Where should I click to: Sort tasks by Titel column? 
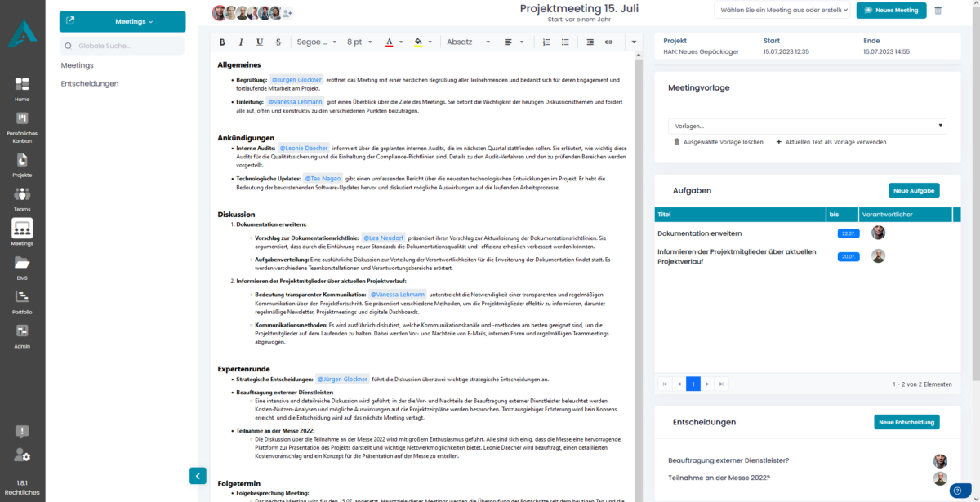pyautogui.click(x=741, y=215)
